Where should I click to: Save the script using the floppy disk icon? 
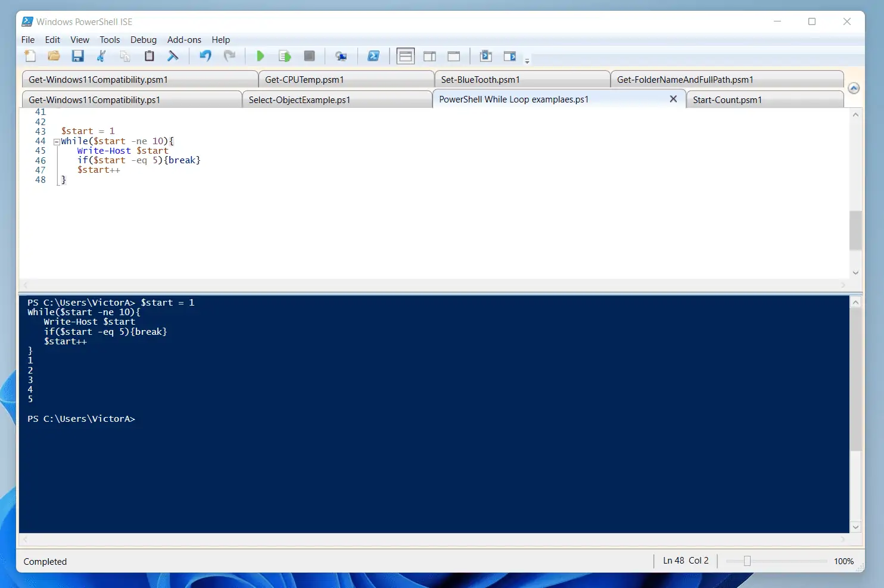click(77, 56)
